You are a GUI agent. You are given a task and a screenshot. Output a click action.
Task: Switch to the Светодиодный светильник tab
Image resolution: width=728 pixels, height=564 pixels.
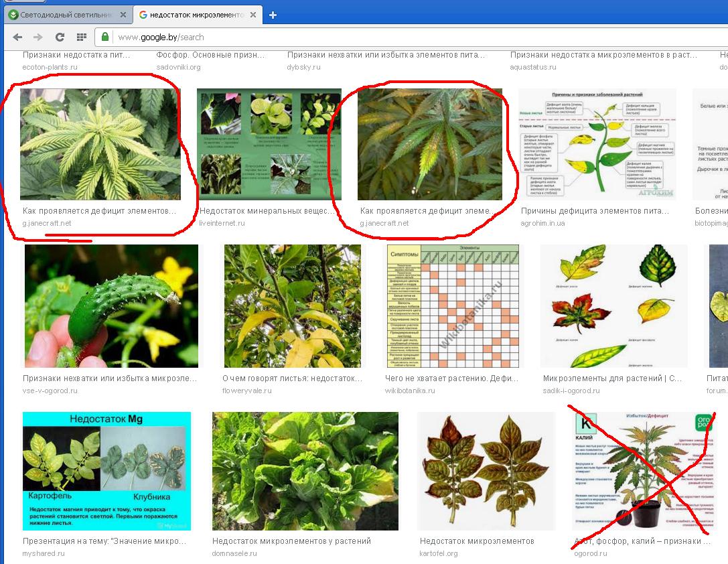tap(64, 15)
